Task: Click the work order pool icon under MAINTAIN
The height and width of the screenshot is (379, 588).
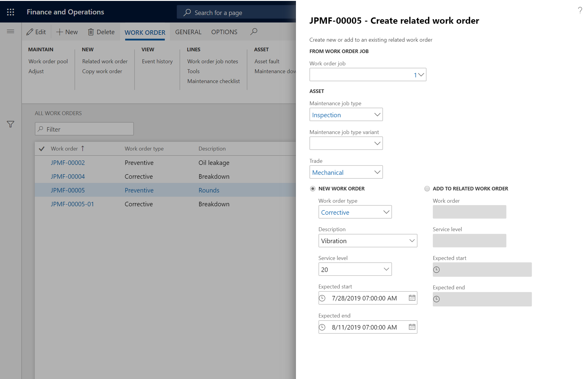Action: click(48, 61)
